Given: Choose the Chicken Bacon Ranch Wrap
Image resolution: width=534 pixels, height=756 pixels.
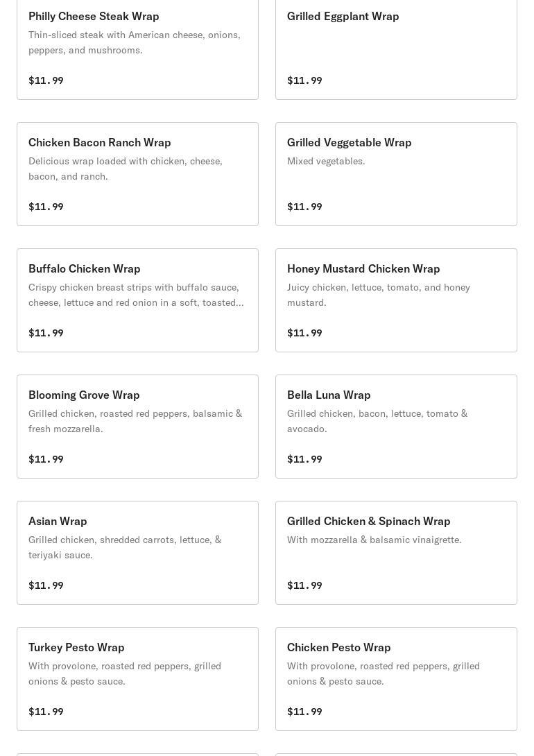Looking at the screenshot, I should pos(137,174).
